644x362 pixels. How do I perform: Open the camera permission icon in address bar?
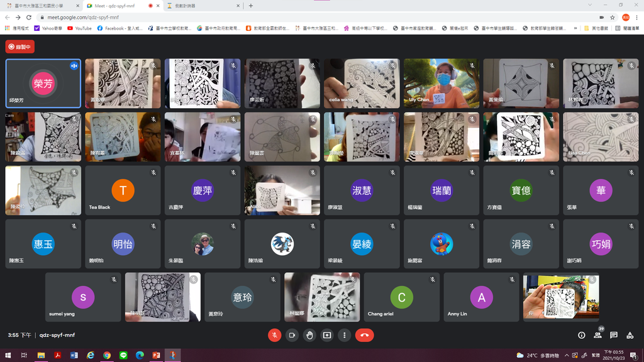[602, 17]
